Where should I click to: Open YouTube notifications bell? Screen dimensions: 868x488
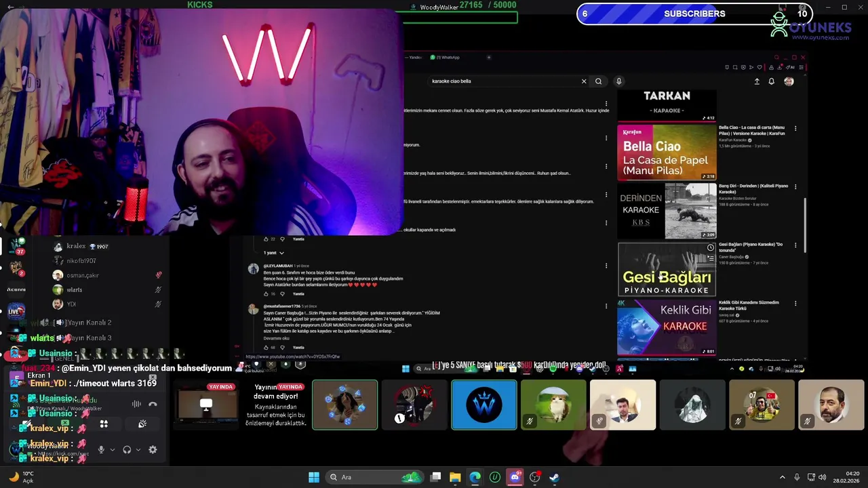(771, 81)
